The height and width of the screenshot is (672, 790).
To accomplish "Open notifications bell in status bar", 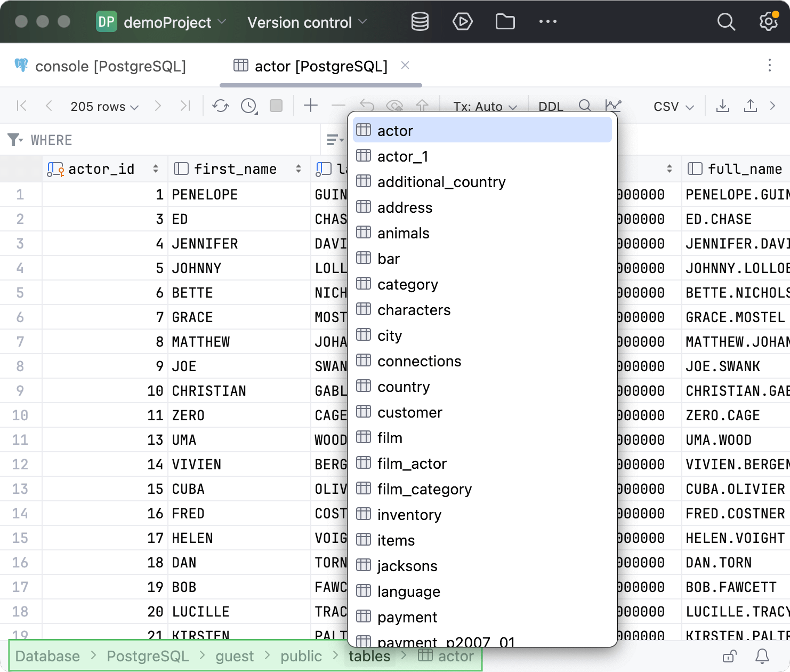I will coord(762,656).
